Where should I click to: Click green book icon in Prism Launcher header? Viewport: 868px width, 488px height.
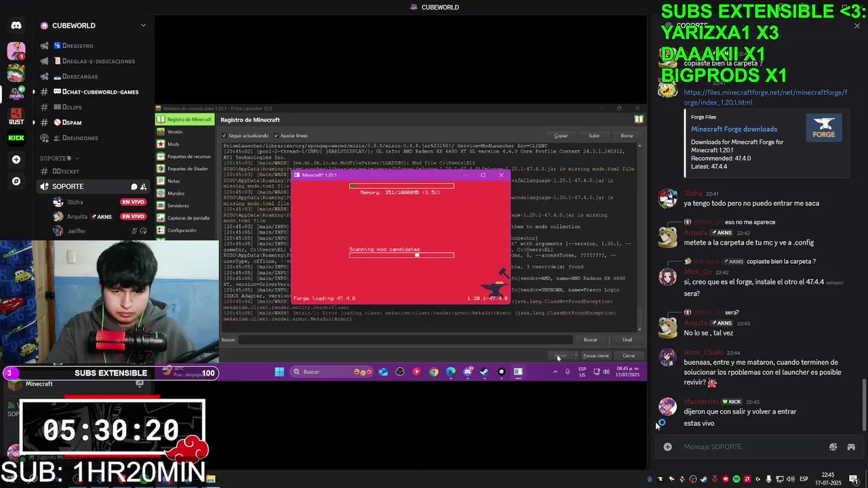coord(639,119)
